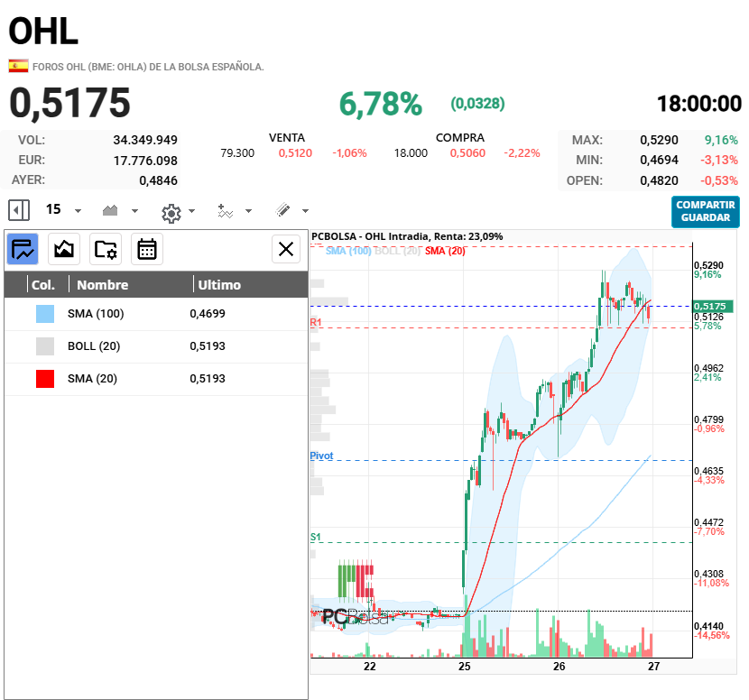Click date 22 on the time axis
This screenshot has height=700, width=749.
(x=370, y=666)
